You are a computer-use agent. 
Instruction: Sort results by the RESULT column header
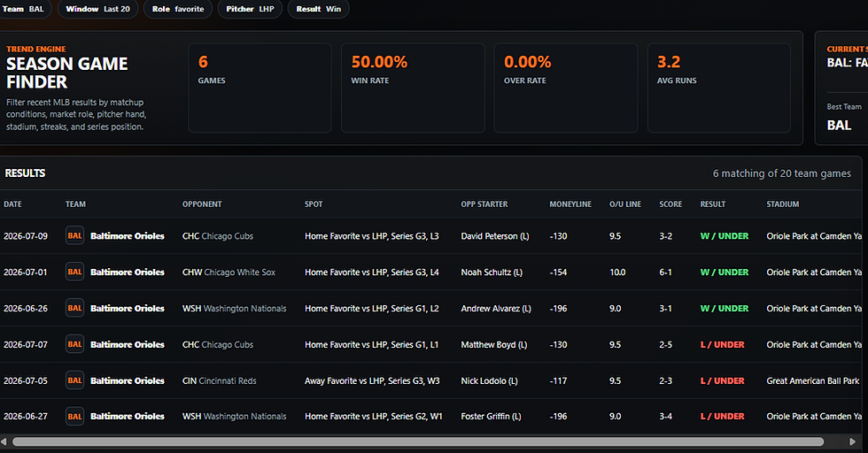[712, 204]
